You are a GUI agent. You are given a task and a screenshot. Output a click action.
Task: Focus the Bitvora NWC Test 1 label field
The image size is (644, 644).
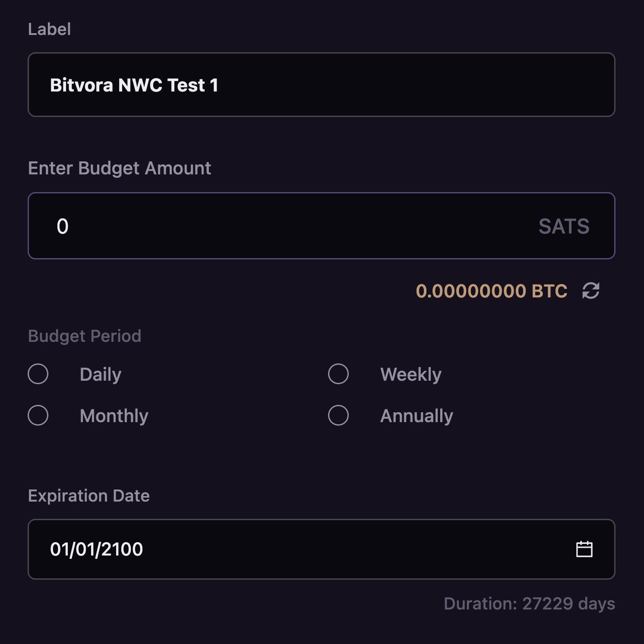(322, 85)
